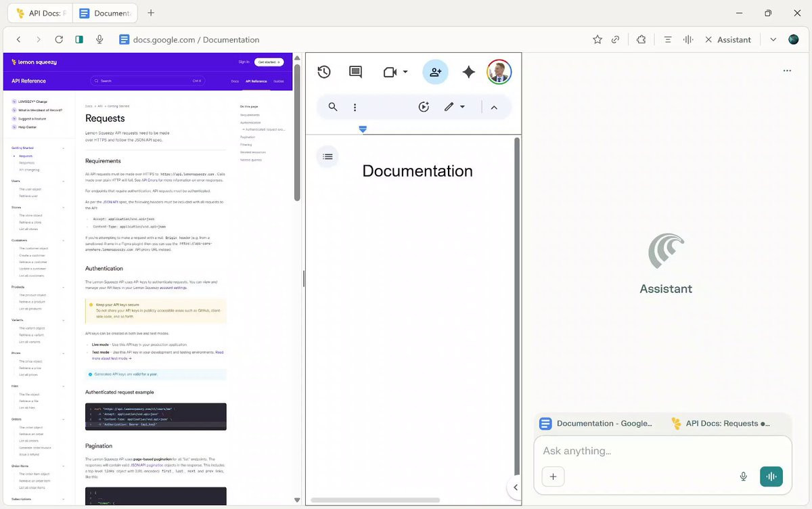Click the browser back arrow
The height and width of the screenshot is (509, 812).
(19, 40)
